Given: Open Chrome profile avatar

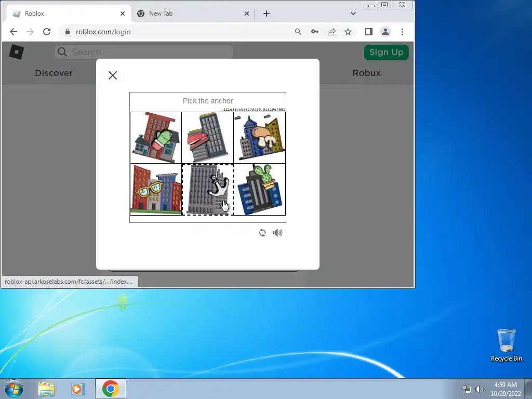Looking at the screenshot, I should click(x=385, y=32).
